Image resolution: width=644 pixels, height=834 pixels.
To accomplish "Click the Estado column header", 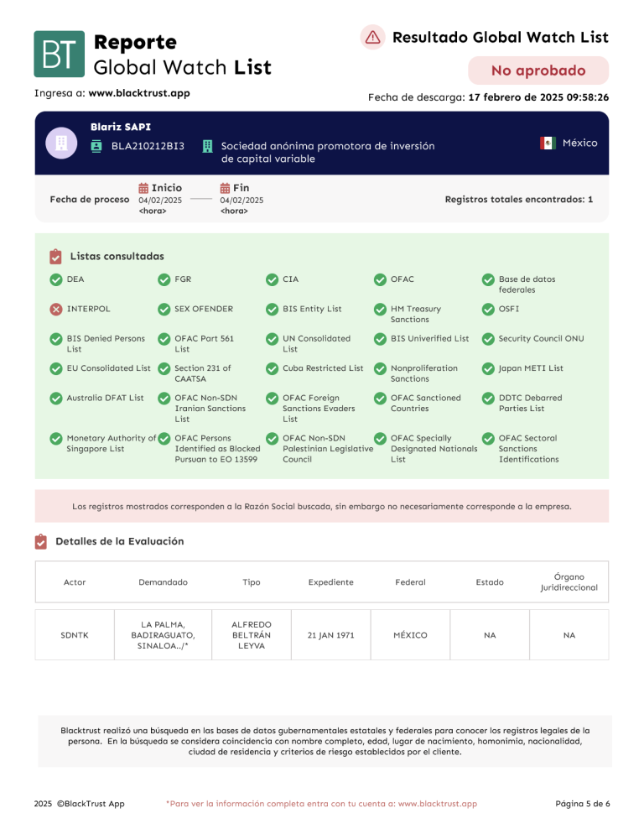I will 490,582.
